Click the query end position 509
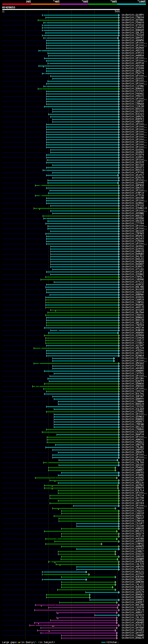The height and width of the screenshot is (644, 148). pos(117,11)
